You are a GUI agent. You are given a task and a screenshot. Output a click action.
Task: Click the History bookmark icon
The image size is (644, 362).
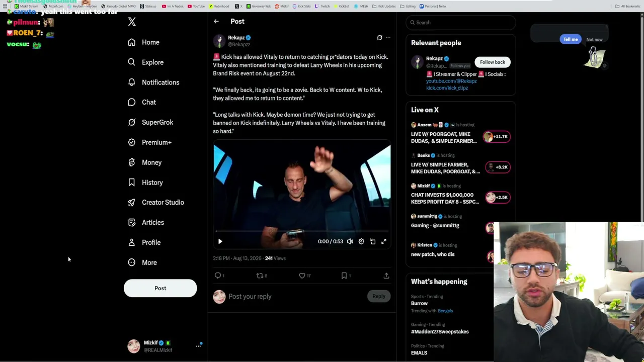click(132, 183)
